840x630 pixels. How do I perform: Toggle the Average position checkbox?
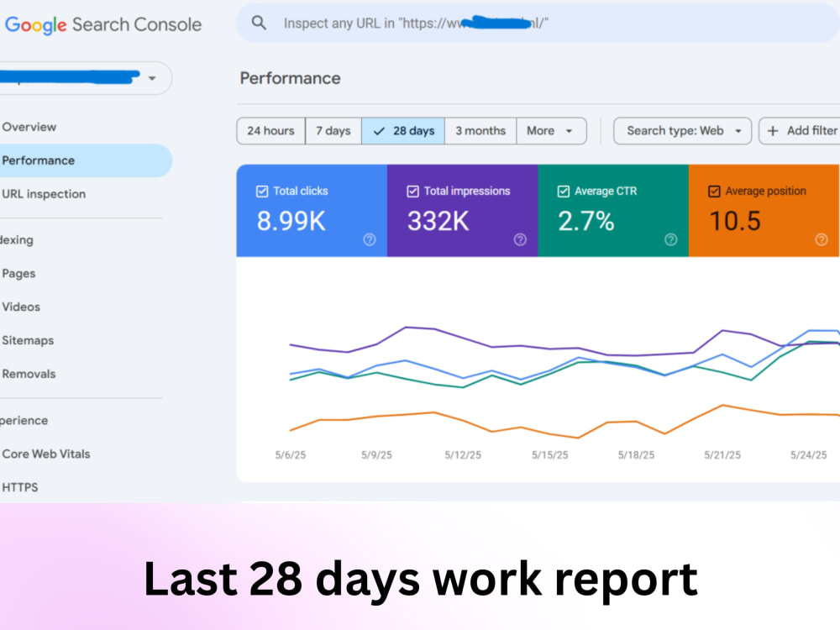714,192
